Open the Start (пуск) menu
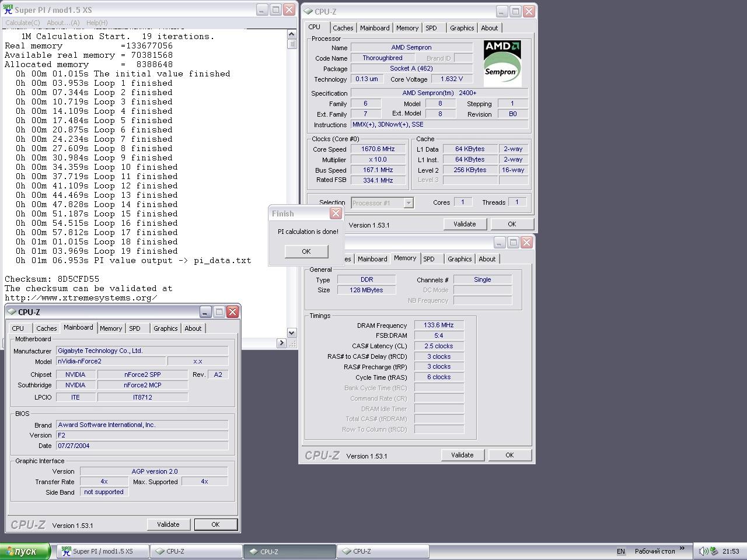Viewport: 747px width, 560px height. (x=25, y=551)
